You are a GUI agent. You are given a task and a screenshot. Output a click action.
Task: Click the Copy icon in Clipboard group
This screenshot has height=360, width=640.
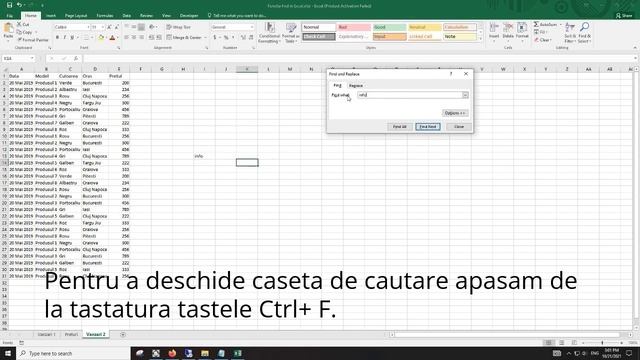tap(19, 32)
